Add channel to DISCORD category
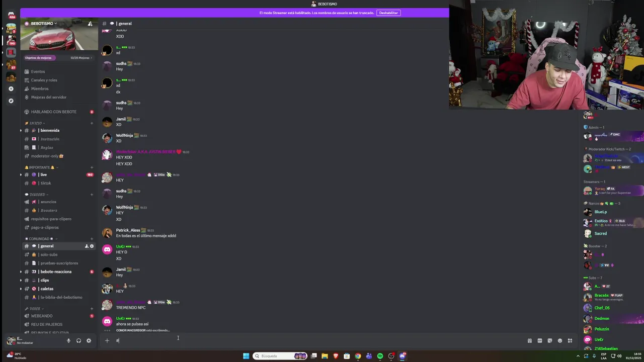The height and width of the screenshot is (362, 644). pos(92,195)
